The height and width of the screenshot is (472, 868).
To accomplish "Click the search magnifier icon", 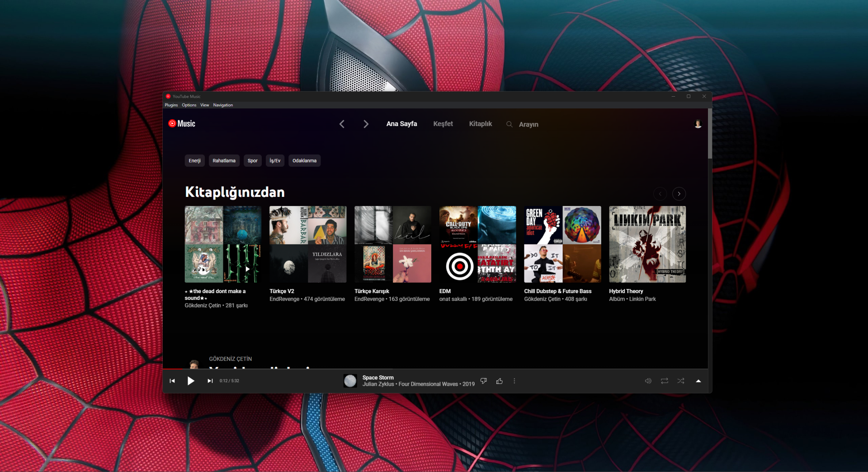I will coord(509,124).
